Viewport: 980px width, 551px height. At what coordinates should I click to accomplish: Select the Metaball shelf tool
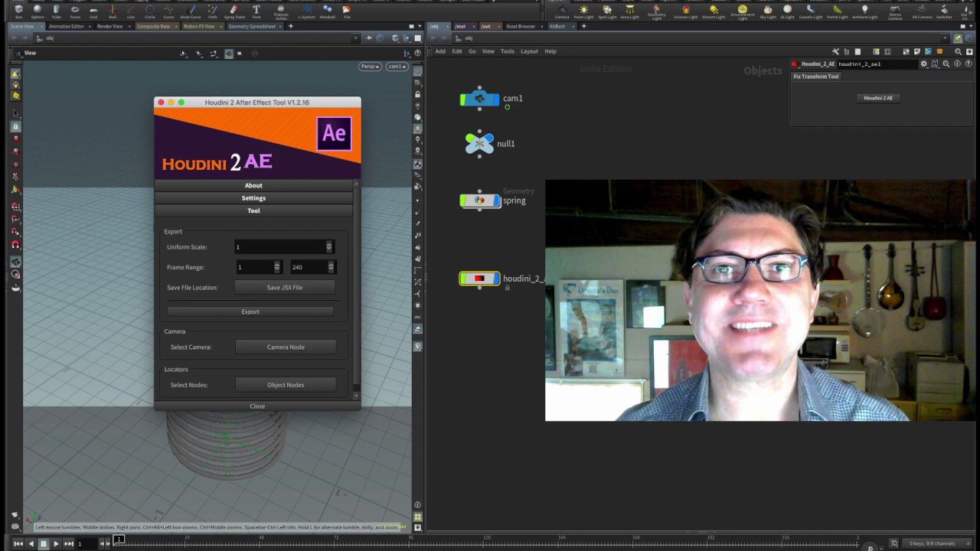(x=327, y=11)
